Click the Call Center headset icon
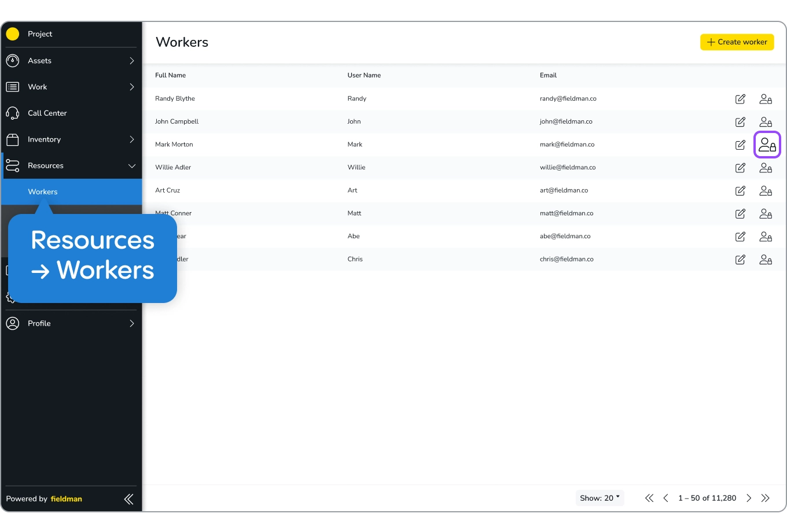 pos(13,113)
